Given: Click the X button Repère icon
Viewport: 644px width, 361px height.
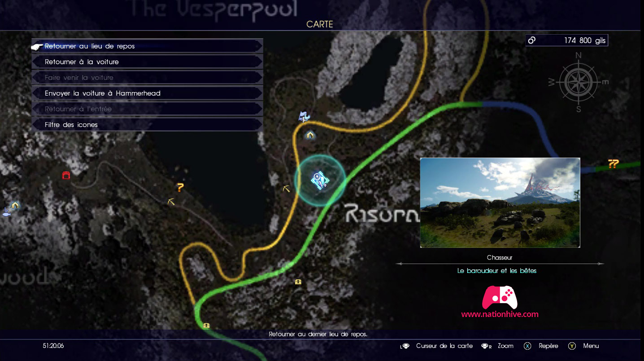Looking at the screenshot, I should click(x=528, y=346).
